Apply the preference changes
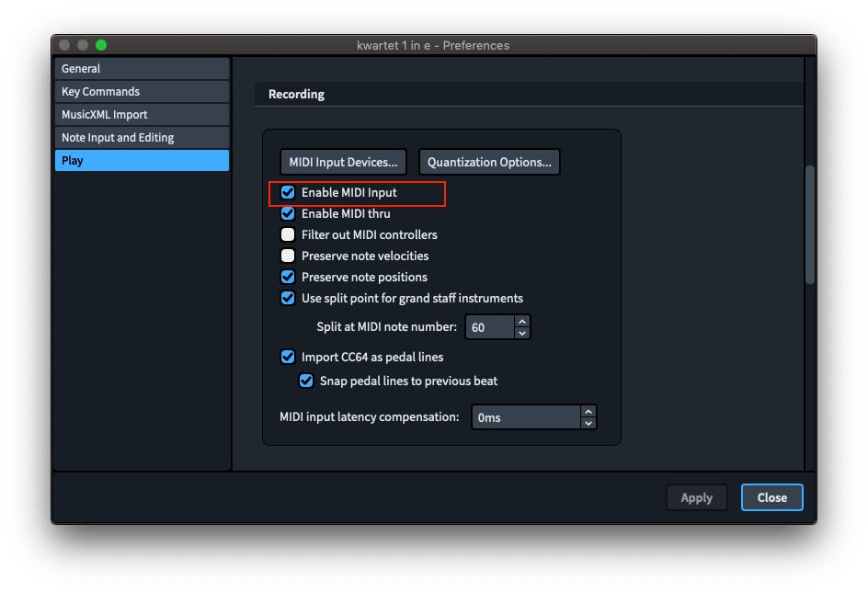This screenshot has height=592, width=868. [x=696, y=497]
